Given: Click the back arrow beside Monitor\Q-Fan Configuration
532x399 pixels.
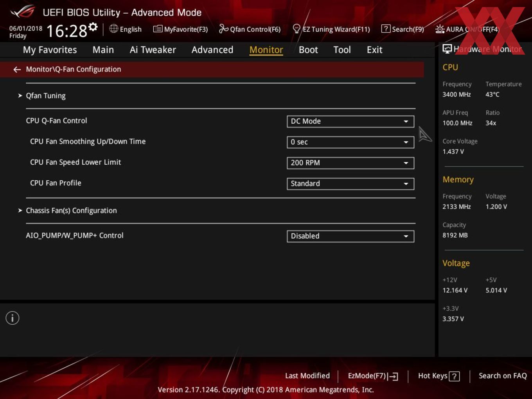Looking at the screenshot, I should (17, 70).
